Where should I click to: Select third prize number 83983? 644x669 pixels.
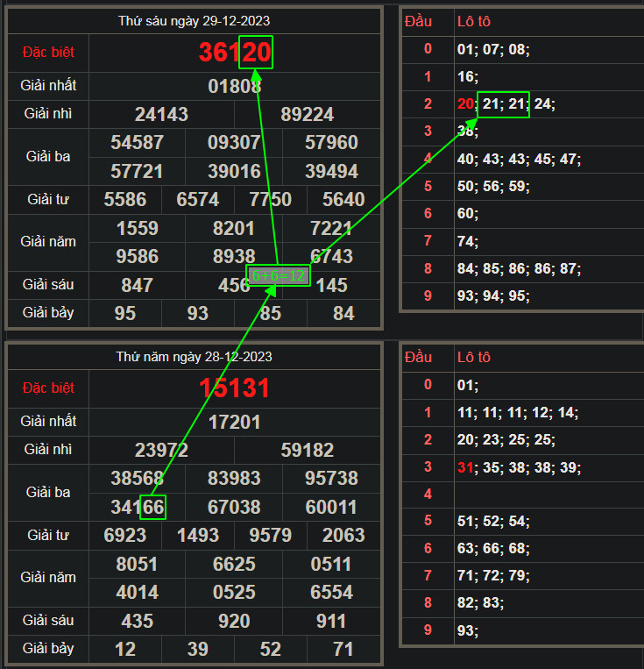pyautogui.click(x=234, y=479)
